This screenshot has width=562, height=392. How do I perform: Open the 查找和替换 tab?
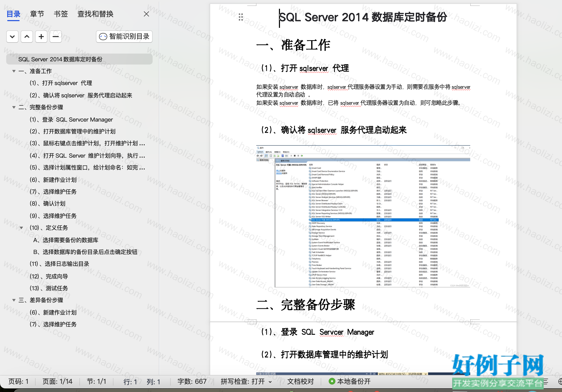pyautogui.click(x=95, y=14)
